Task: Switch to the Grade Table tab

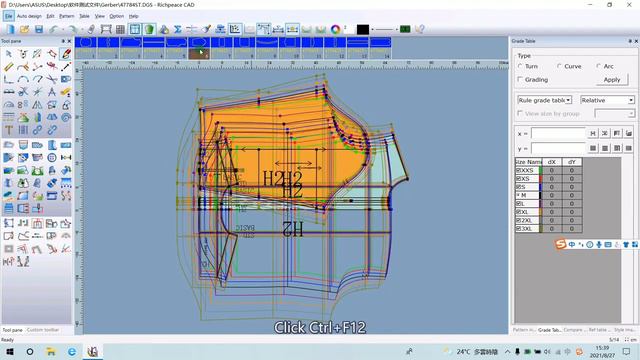Action: tap(549, 330)
